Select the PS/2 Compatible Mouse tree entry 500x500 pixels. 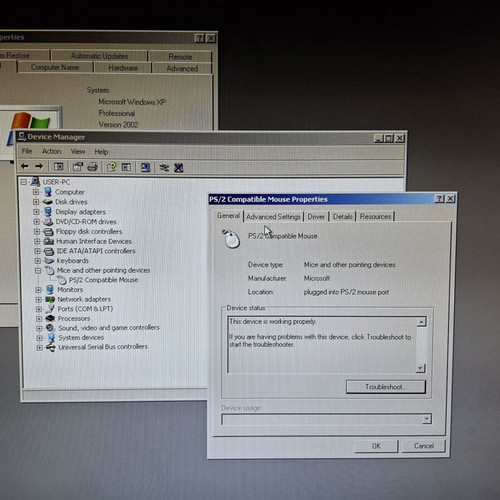(x=103, y=280)
